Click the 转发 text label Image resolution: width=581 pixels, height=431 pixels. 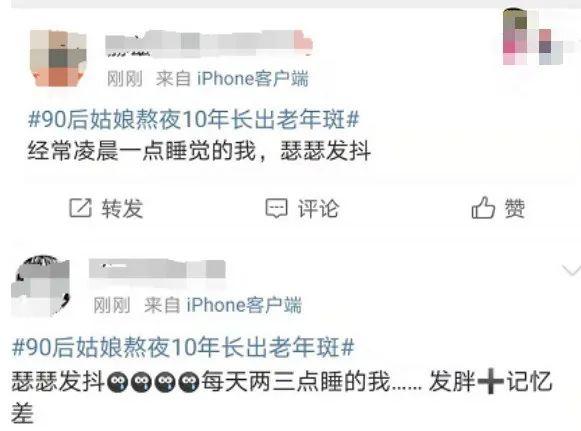[x=122, y=208]
